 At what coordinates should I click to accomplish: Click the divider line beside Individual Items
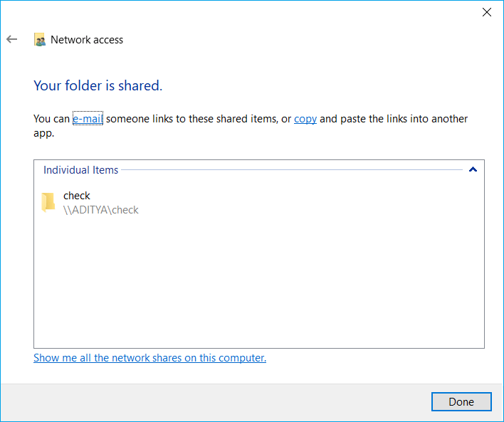pyautogui.click(x=292, y=170)
